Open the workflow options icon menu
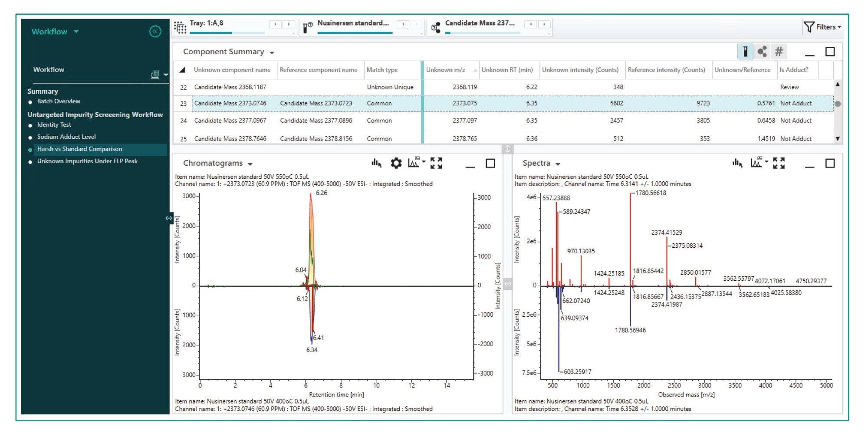 pos(159,75)
